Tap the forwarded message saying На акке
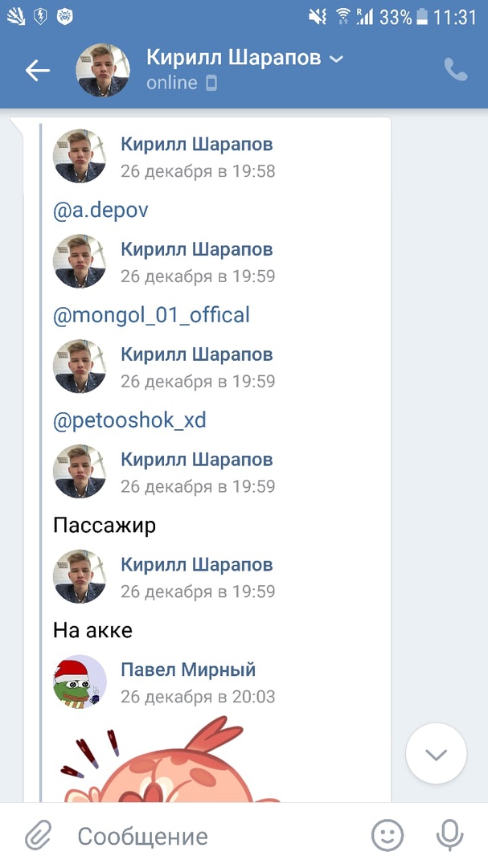 point(92,631)
